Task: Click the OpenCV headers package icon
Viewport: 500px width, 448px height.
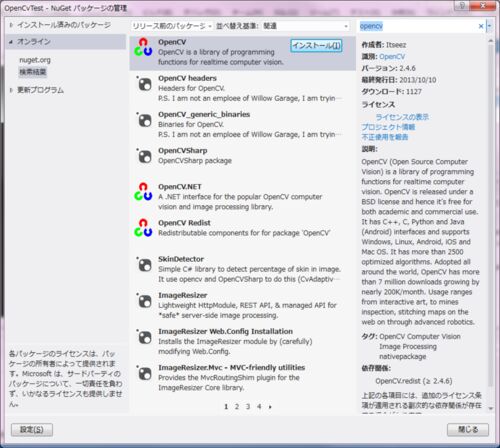Action: click(145, 85)
